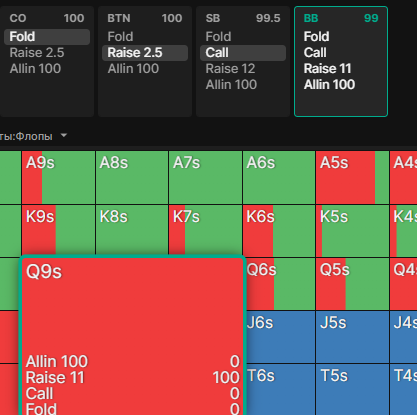Screen dimensions: 417x415
Task: Click the Q6s hand cell
Action: (281, 284)
